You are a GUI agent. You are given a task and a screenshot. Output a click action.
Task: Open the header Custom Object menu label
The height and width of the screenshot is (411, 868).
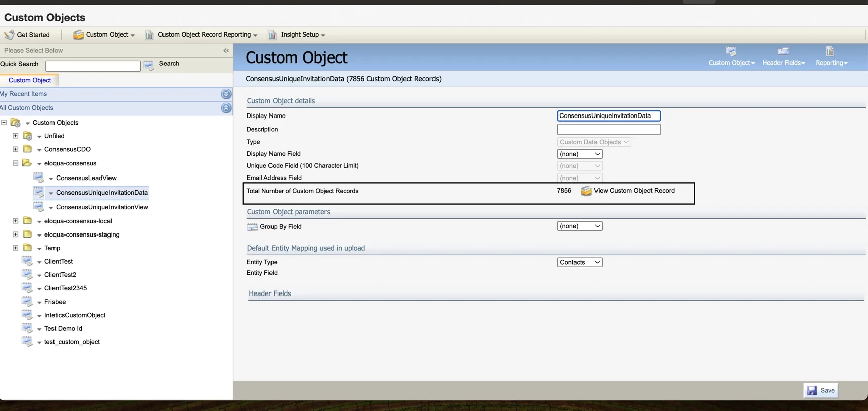click(x=731, y=63)
